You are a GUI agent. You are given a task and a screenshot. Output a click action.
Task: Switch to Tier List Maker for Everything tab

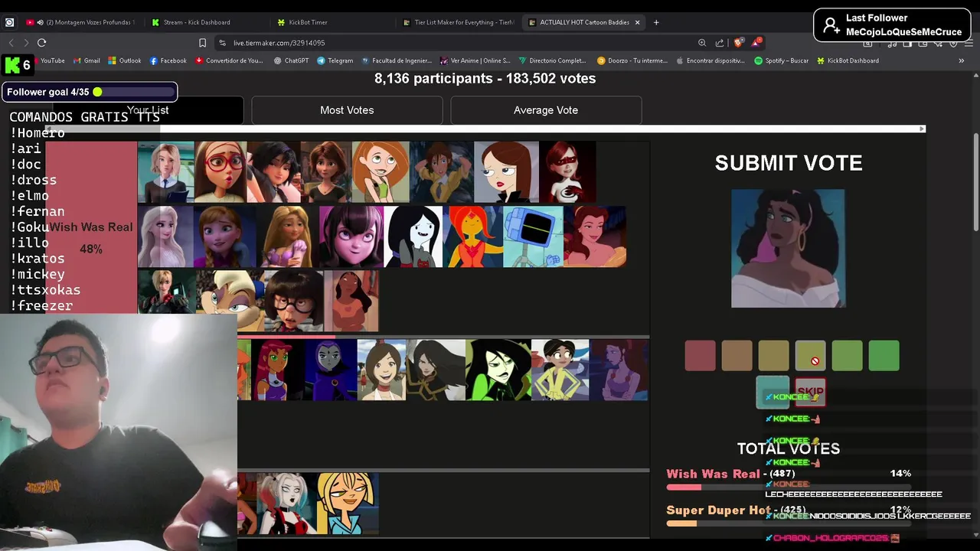click(x=458, y=22)
